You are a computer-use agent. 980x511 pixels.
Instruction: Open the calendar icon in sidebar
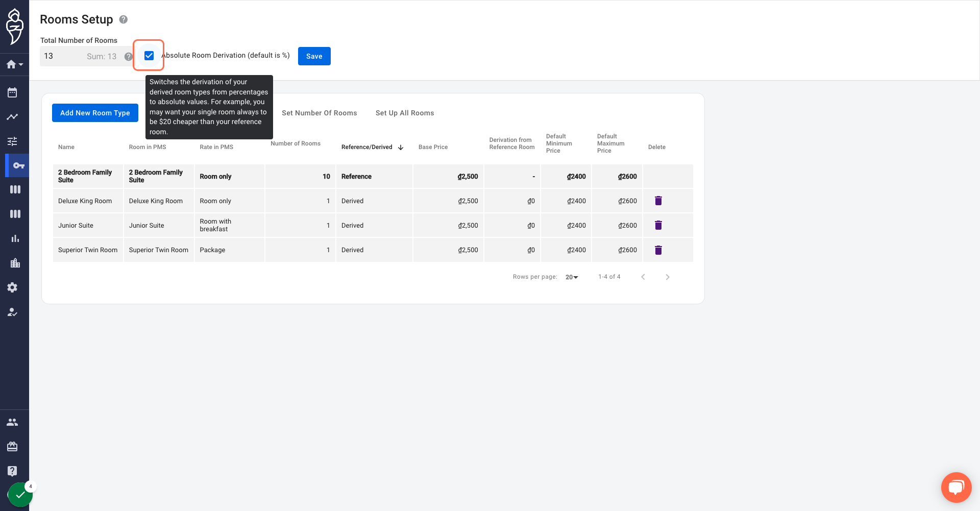tap(12, 92)
